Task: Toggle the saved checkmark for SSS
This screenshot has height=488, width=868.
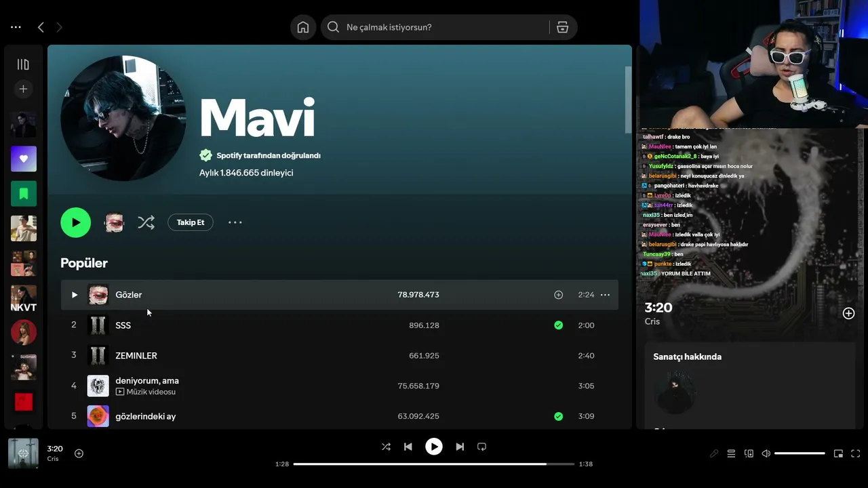Action: 559,325
